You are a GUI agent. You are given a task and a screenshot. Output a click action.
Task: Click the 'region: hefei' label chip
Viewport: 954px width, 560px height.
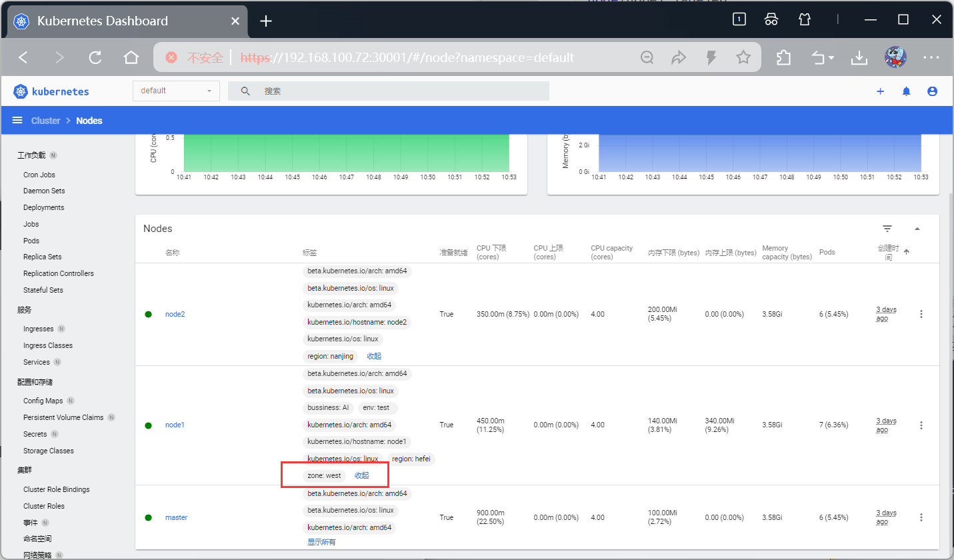coord(411,459)
